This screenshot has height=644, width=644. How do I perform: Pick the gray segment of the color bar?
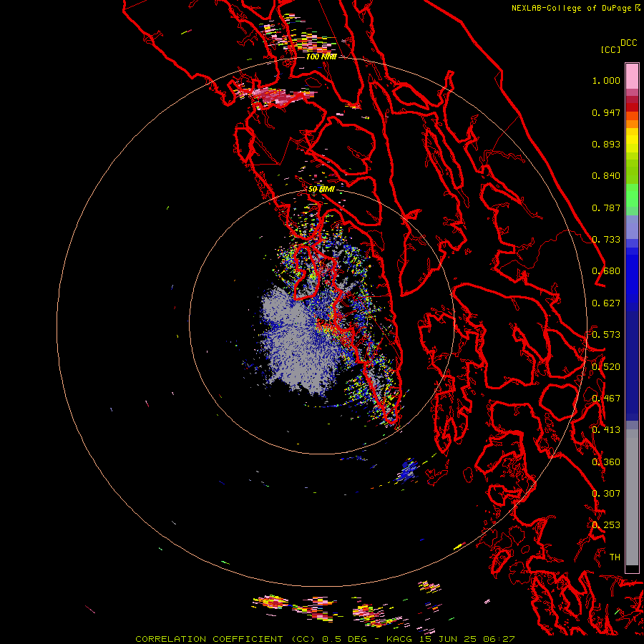pos(632,501)
